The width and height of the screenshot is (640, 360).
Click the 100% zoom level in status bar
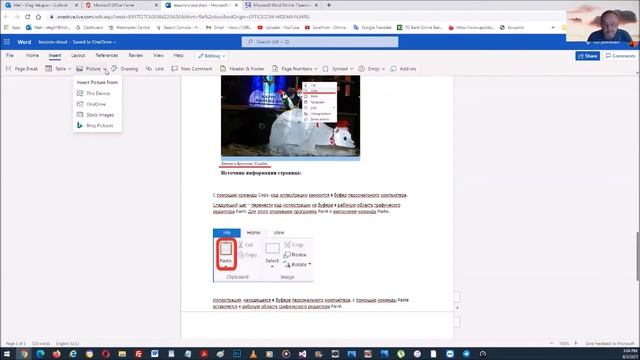click(564, 344)
